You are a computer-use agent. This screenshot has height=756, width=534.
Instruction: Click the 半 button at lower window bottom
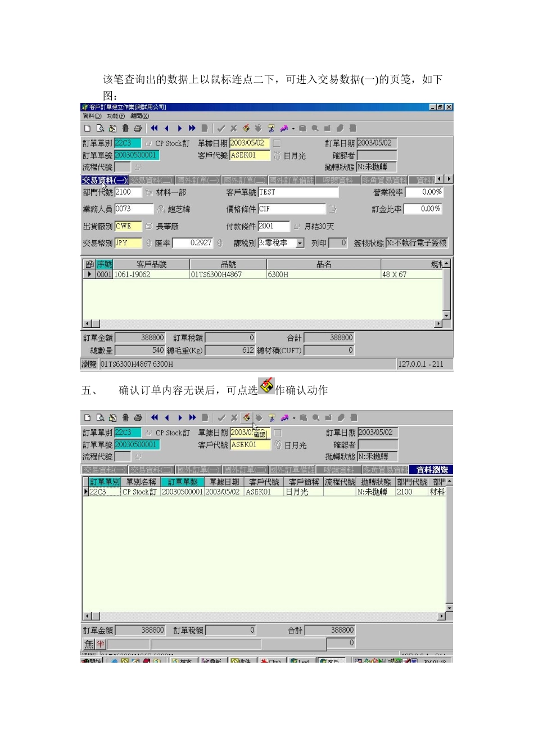tap(101, 644)
